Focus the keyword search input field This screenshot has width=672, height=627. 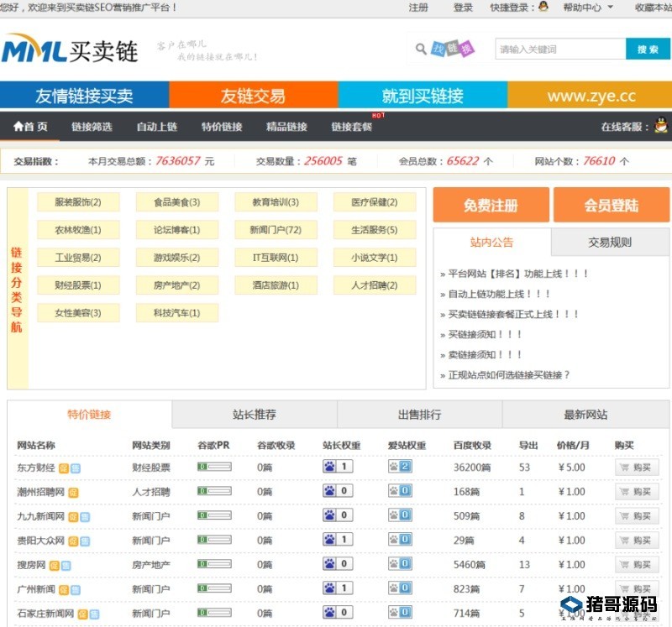[559, 50]
